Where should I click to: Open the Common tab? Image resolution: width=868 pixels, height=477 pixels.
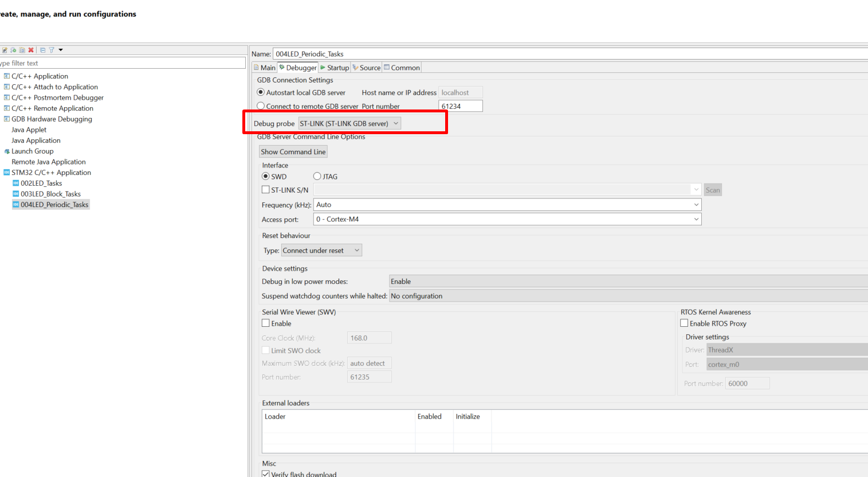(401, 67)
